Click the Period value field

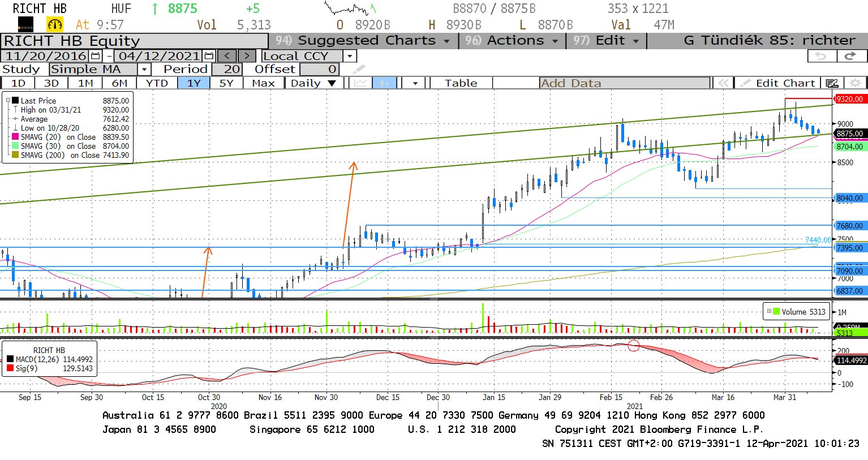[227, 70]
